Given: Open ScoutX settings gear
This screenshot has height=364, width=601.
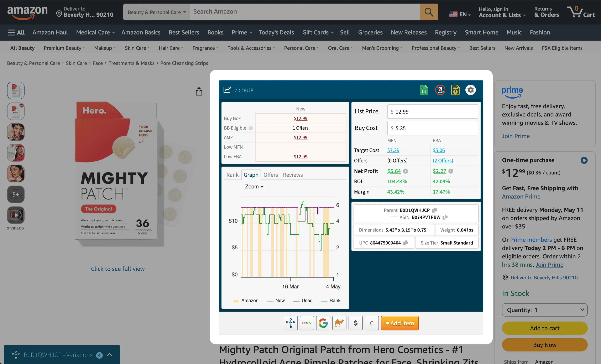Looking at the screenshot, I should click(x=471, y=90).
